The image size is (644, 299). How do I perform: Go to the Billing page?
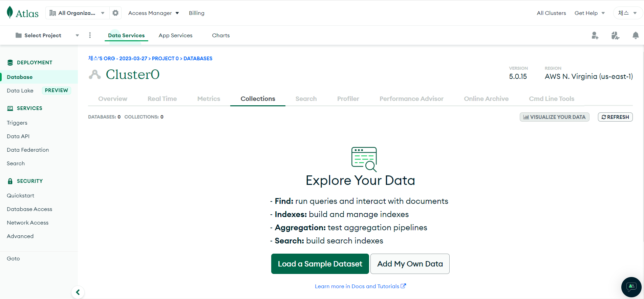(196, 13)
